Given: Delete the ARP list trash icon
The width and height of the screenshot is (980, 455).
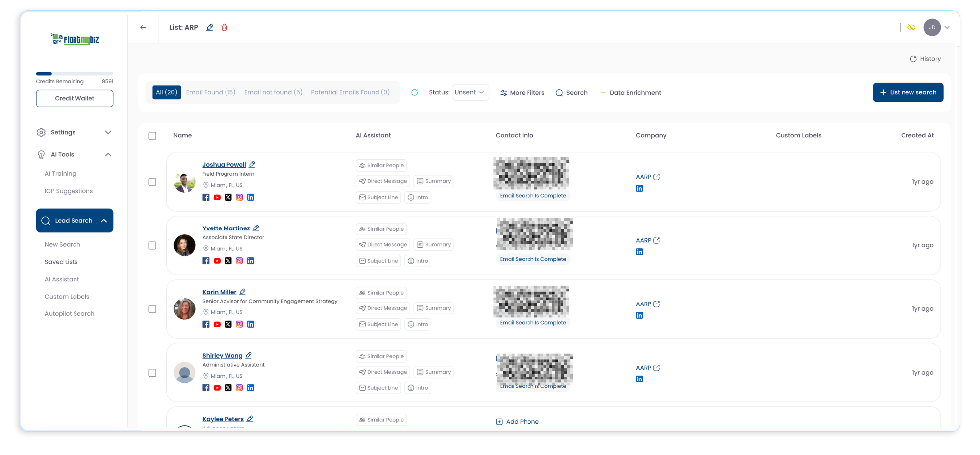Looking at the screenshot, I should click(225, 27).
